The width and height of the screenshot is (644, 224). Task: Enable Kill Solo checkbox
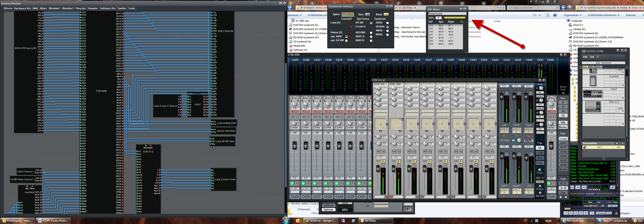tap(540, 193)
